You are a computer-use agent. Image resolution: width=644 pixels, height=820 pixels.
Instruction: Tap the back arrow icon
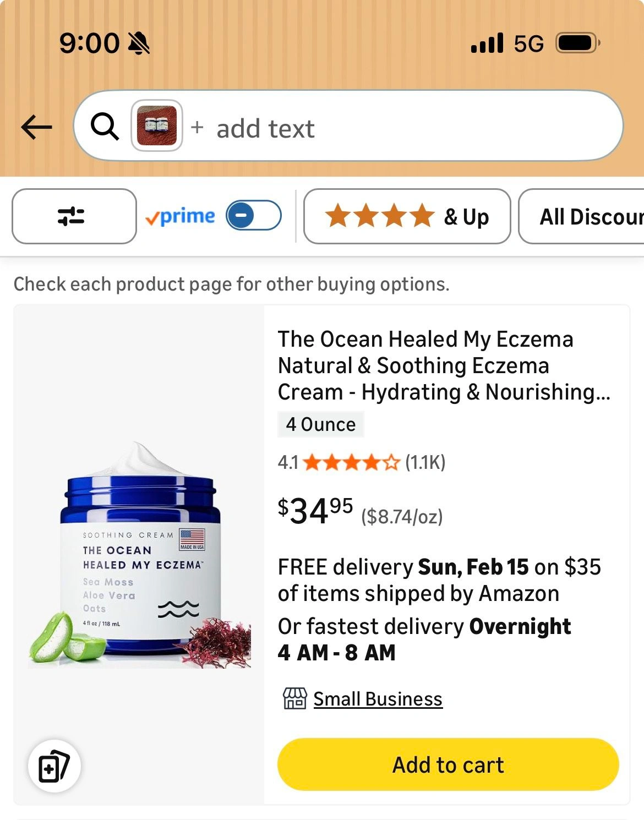(36, 127)
